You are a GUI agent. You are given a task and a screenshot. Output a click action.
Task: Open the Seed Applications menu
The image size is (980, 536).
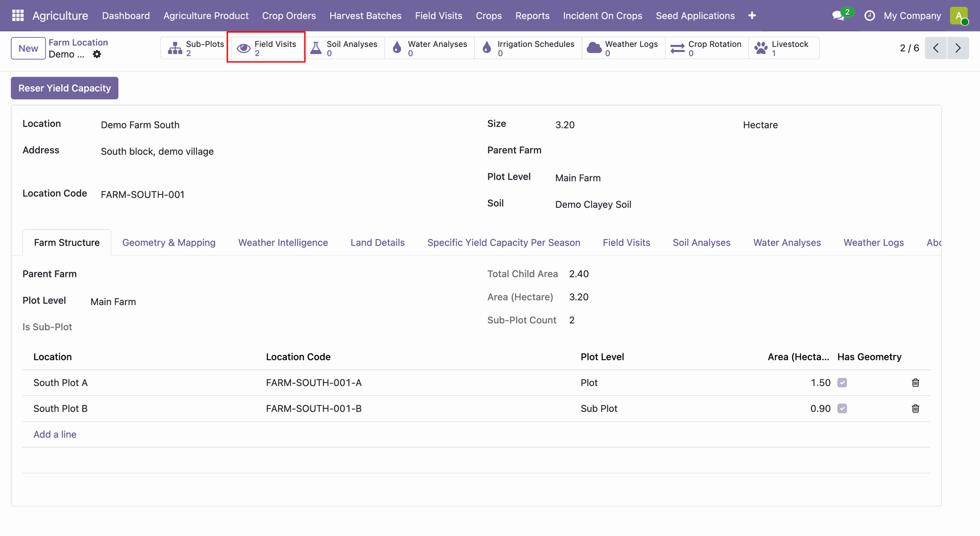coord(695,16)
